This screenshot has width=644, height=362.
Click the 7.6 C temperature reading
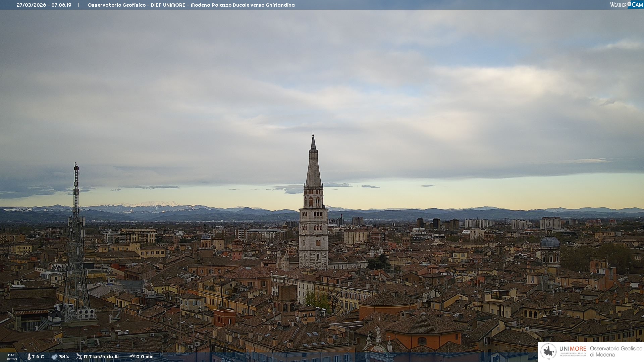click(x=38, y=357)
